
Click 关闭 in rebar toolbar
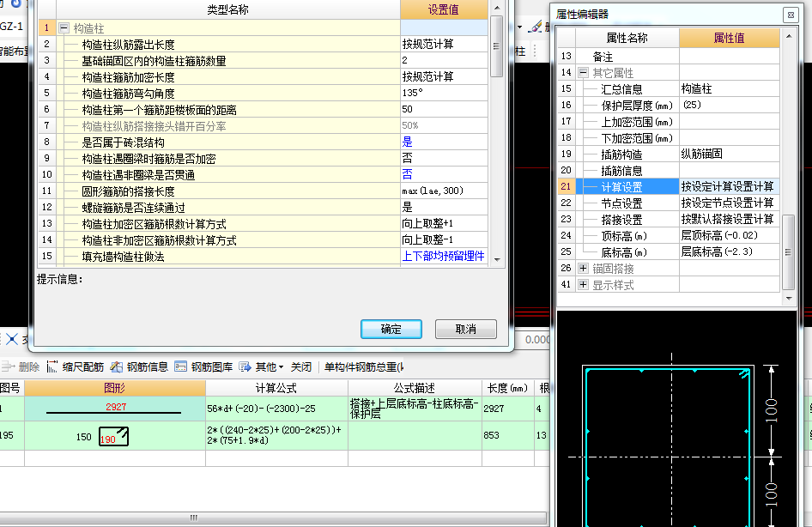(x=301, y=367)
